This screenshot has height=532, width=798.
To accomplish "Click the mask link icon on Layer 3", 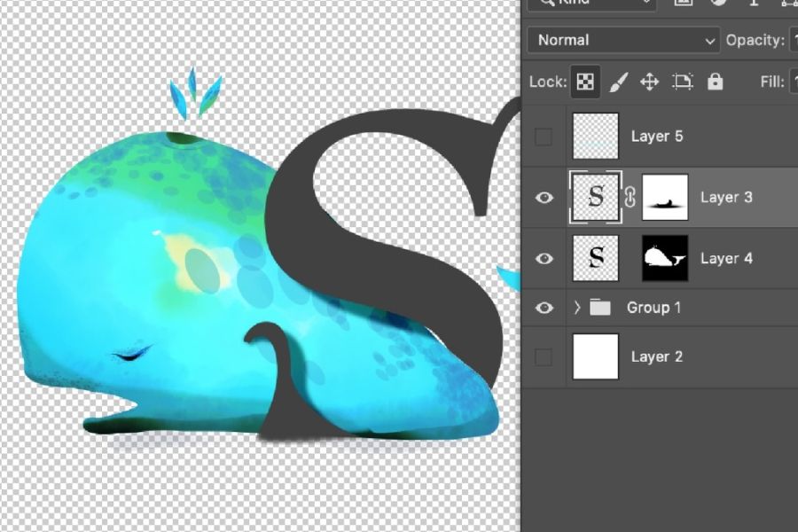I will [630, 198].
